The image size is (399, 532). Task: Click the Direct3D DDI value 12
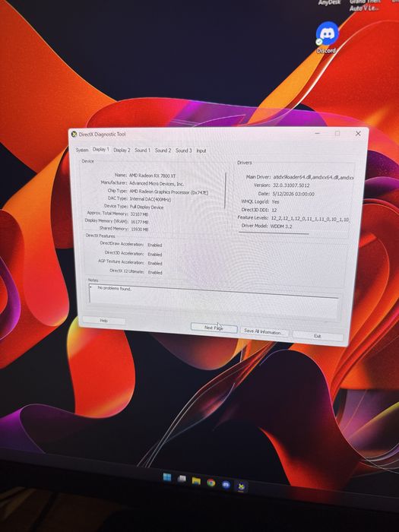[x=274, y=210]
